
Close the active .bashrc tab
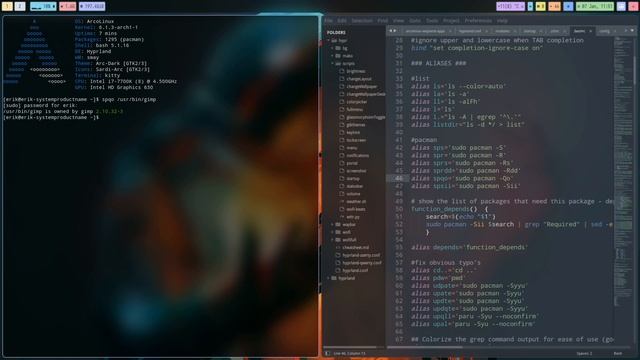point(590,31)
